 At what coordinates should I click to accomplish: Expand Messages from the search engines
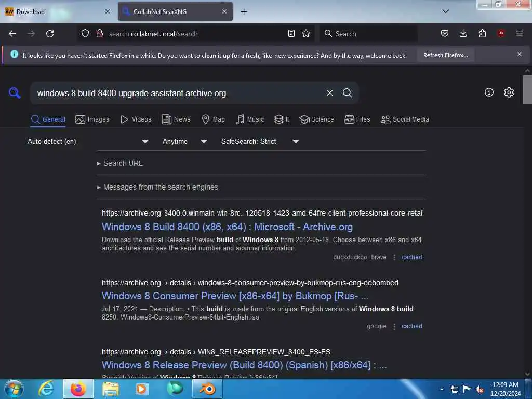[157, 187]
